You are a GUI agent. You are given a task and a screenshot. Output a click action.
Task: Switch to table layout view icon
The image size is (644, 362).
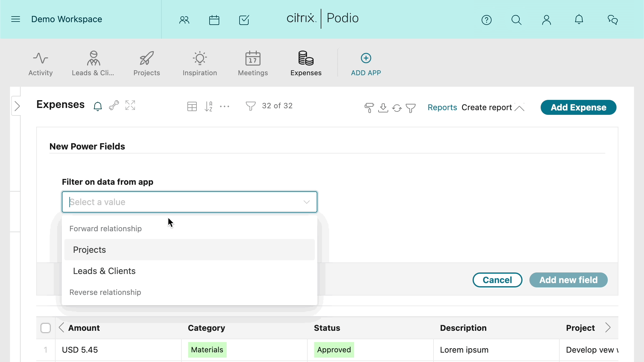(192, 106)
